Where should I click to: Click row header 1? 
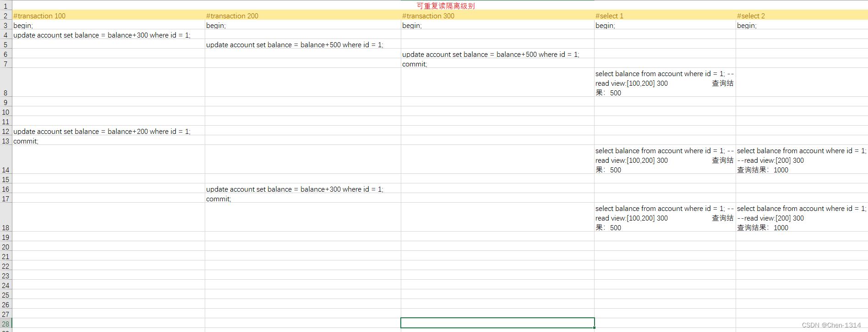coord(5,6)
